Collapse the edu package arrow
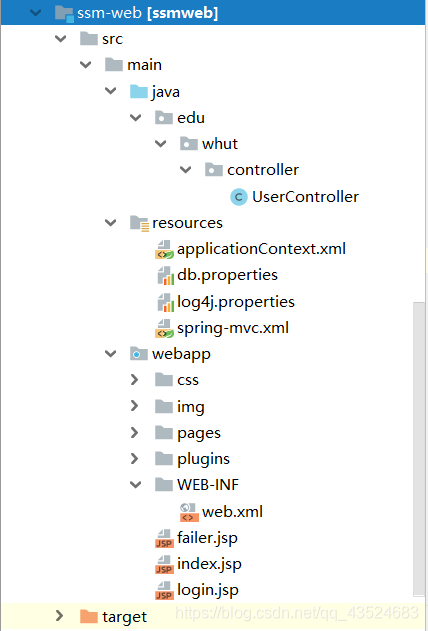This screenshot has height=631, width=428. pyautogui.click(x=136, y=118)
